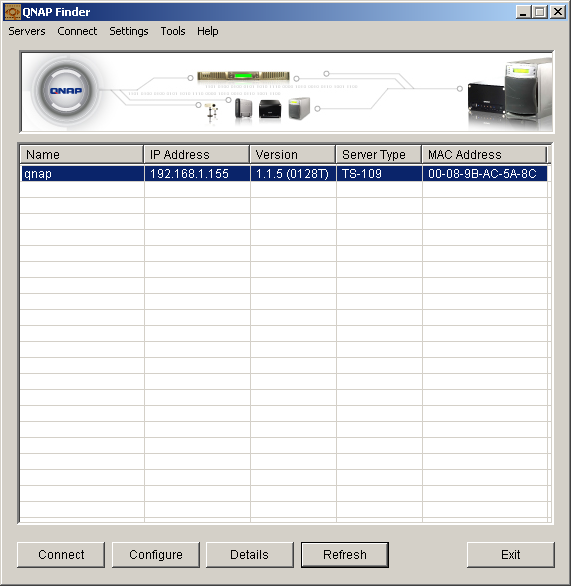Click server type TS-109 cell
Screen dimensions: 571x586
[379, 174]
